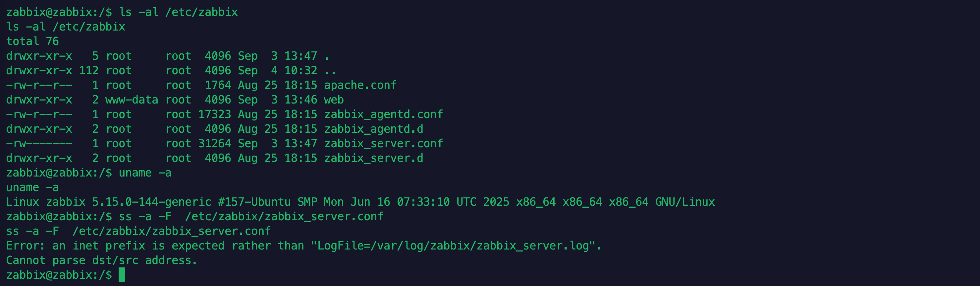Image resolution: width=980 pixels, height=286 pixels.
Task: Click the 10:32 timestamp
Action: [x=300, y=70]
